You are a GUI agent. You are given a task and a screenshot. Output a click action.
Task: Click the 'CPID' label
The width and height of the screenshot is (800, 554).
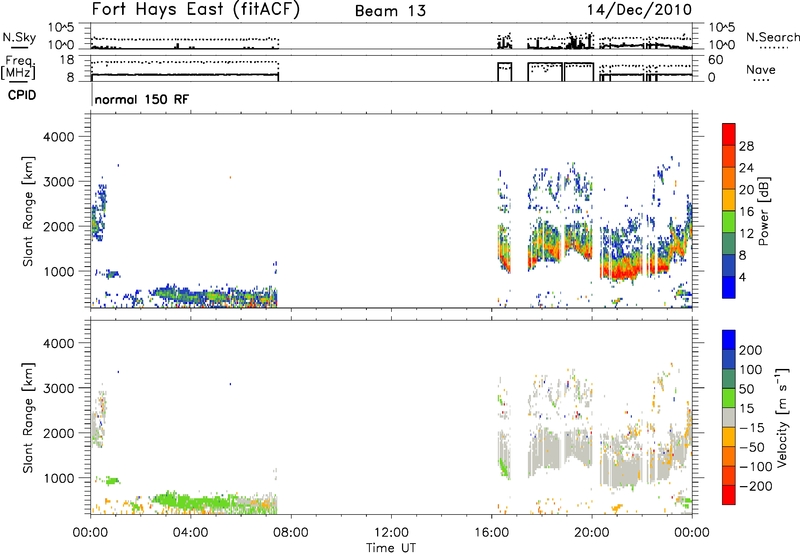pyautogui.click(x=21, y=95)
